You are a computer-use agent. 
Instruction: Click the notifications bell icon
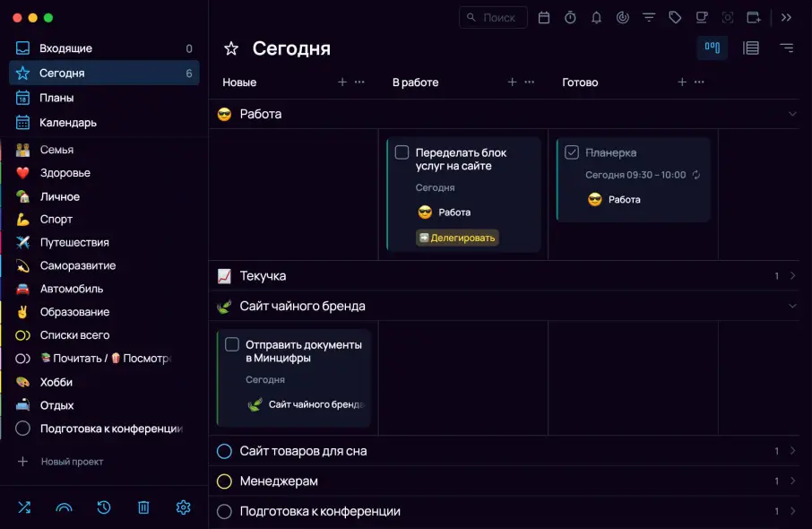pos(596,17)
